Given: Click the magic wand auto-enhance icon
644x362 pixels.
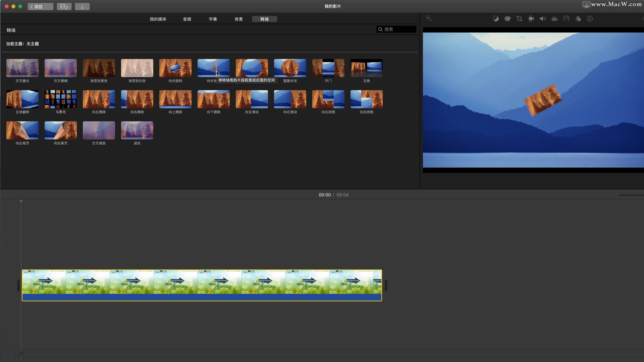Looking at the screenshot, I should coord(429,18).
